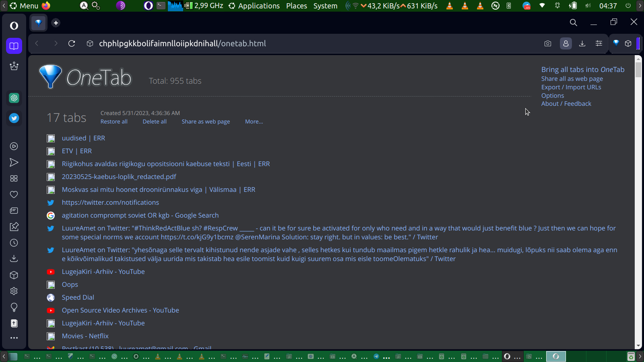Open the Bluetooth tray icon
The image size is (644, 362).
point(509,6)
